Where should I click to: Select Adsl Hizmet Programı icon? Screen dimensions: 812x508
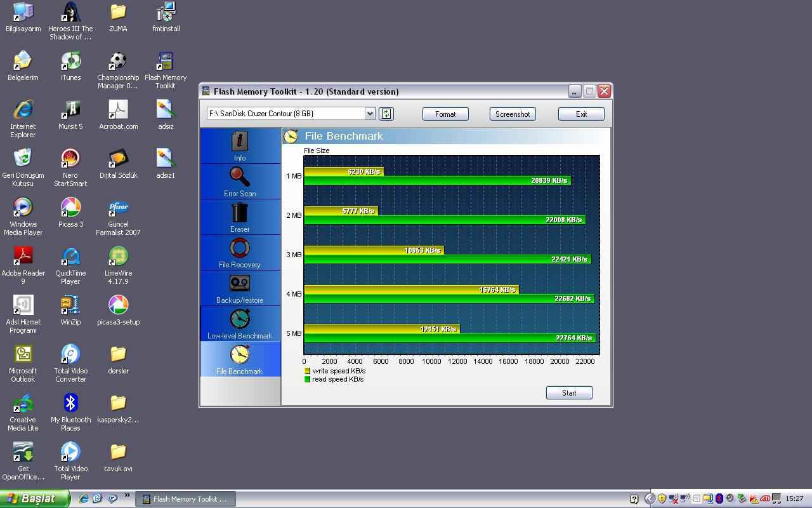(x=23, y=314)
